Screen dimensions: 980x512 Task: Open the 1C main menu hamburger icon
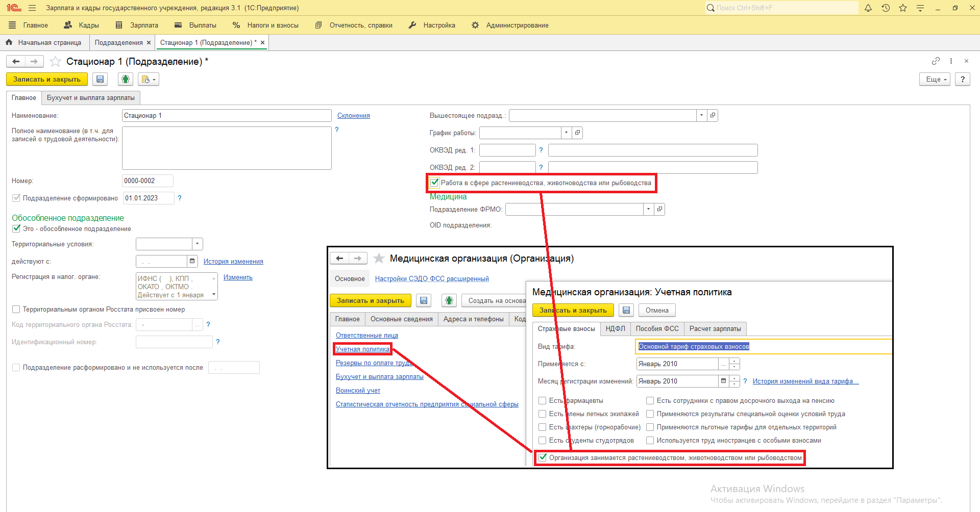click(32, 8)
